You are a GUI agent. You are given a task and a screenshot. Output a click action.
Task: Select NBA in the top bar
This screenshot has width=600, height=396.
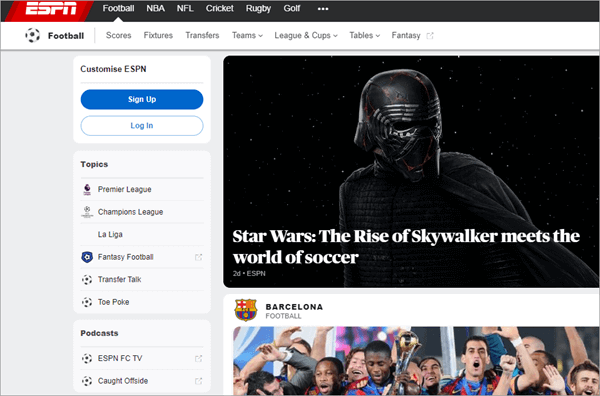pos(155,8)
